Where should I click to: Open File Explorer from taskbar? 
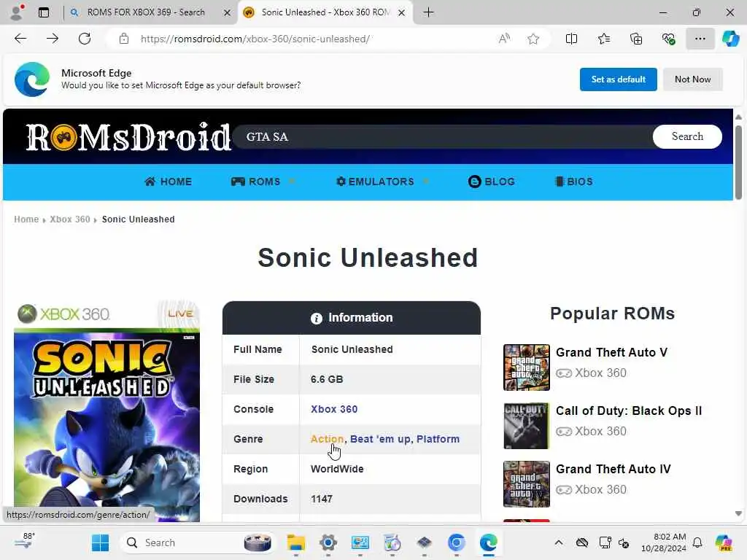pos(296,542)
